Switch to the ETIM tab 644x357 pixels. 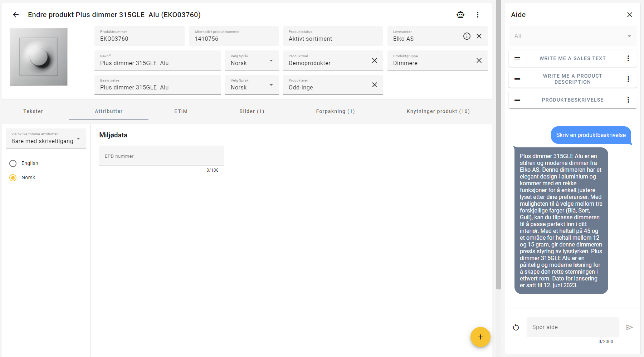tap(181, 111)
